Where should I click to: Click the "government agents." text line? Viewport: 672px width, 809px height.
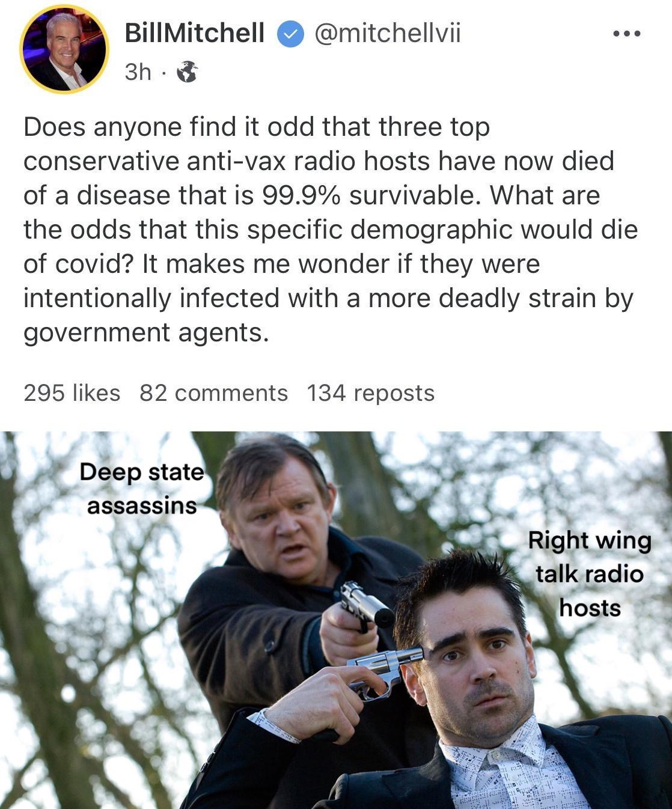point(146,332)
